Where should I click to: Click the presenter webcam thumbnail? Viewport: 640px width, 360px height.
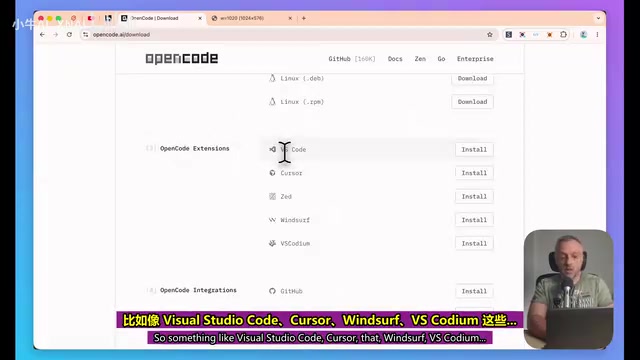[x=568, y=289]
